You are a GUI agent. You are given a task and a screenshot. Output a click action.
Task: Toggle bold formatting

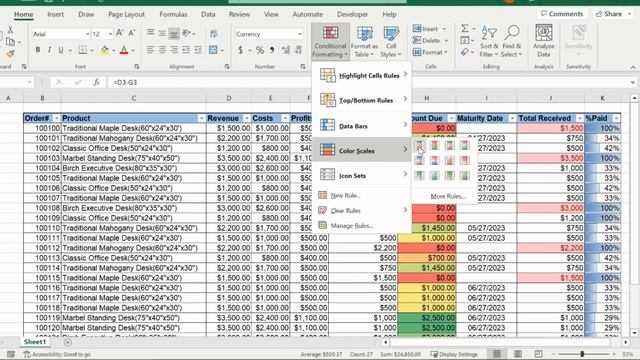click(38, 50)
